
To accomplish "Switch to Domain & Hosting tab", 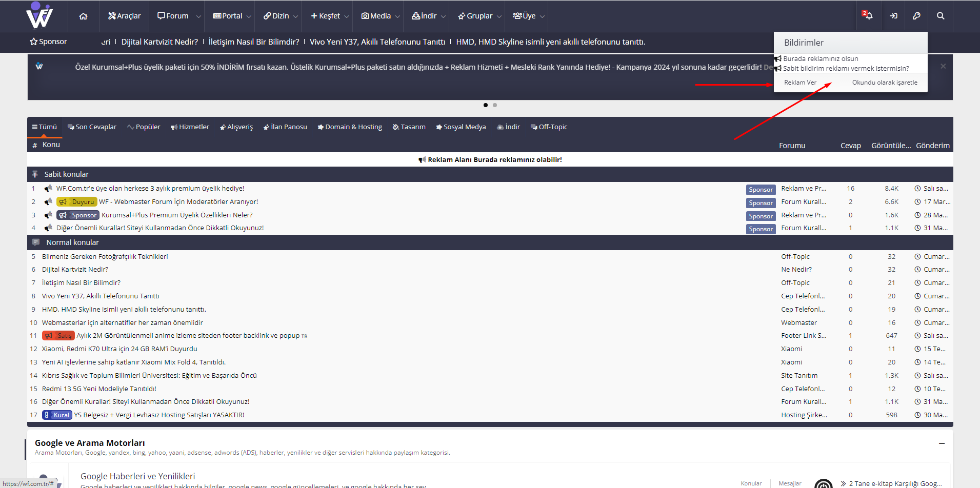I will tap(350, 127).
